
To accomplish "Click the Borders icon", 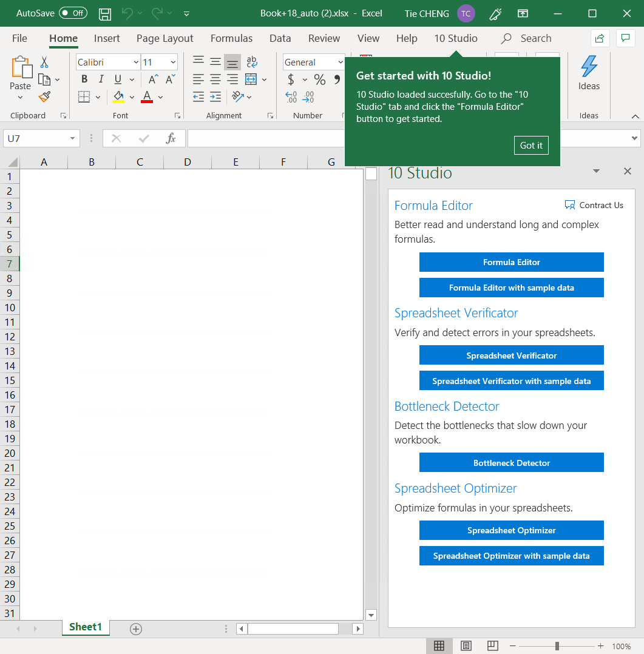I will [84, 97].
